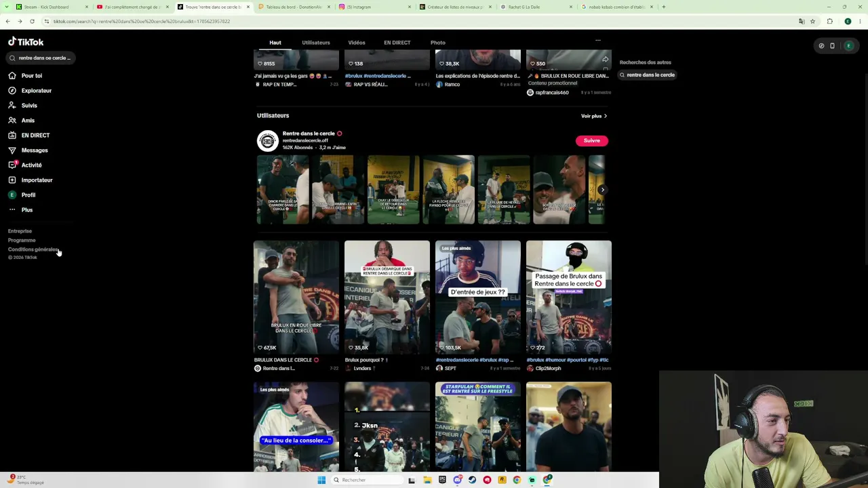Click the SEPT video author name
Screen dimensions: 868x488
450,369
